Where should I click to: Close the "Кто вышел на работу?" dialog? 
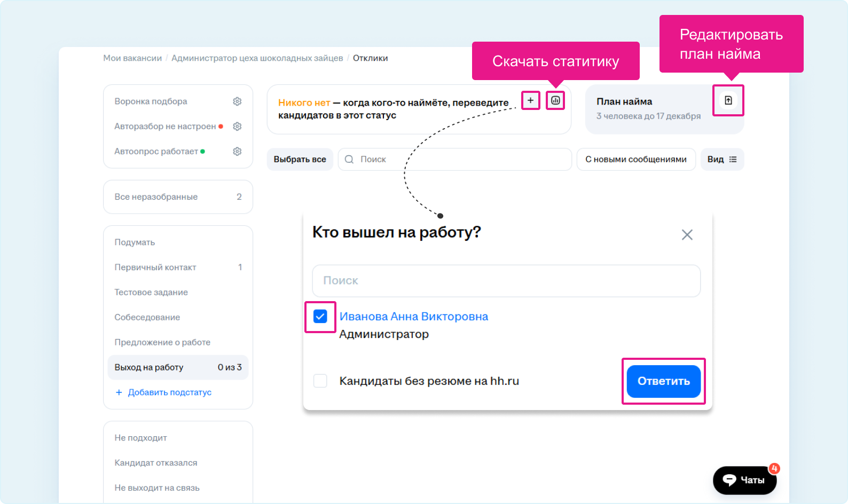(x=687, y=235)
